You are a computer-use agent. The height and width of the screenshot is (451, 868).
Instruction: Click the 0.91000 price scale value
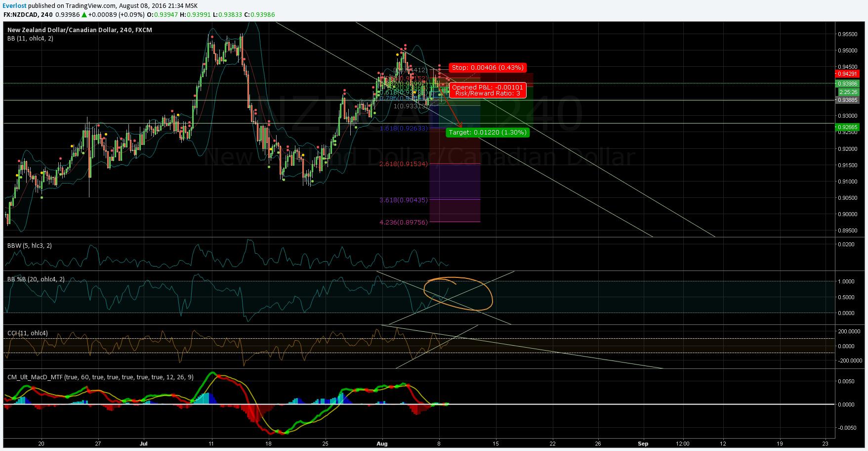[847, 181]
